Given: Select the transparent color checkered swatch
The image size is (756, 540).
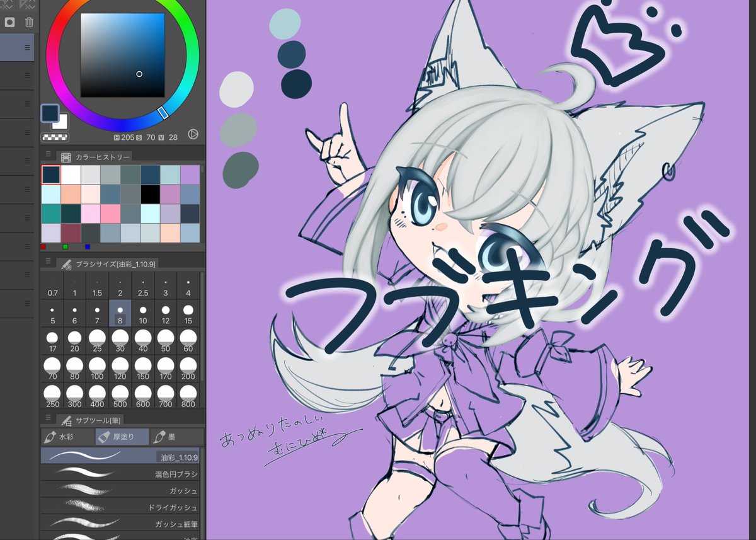Looking at the screenshot, I should (55, 137).
